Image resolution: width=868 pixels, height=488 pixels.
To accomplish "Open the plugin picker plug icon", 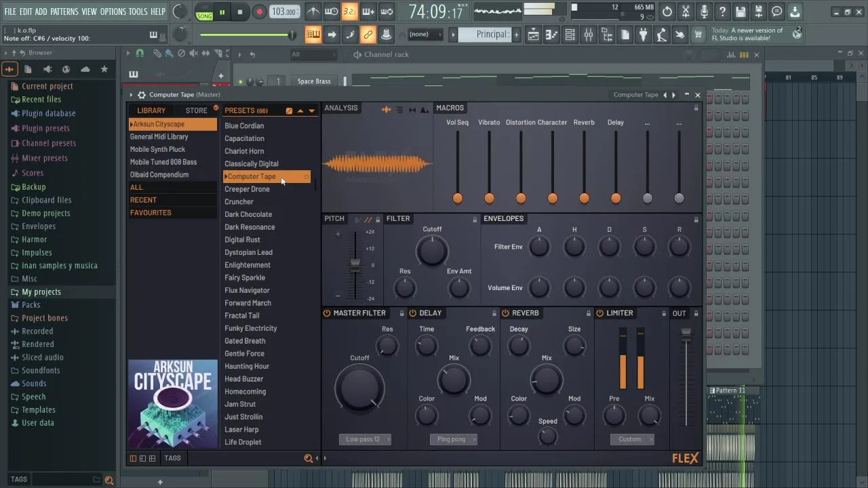I will click(643, 35).
